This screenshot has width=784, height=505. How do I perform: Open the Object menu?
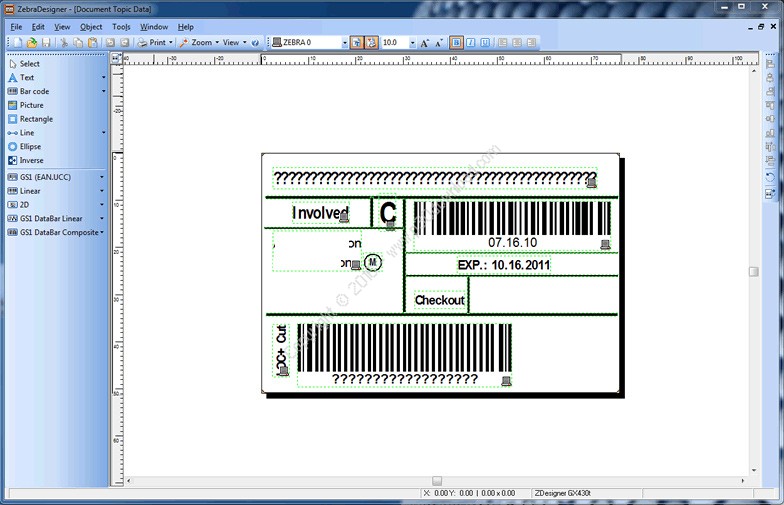point(91,27)
